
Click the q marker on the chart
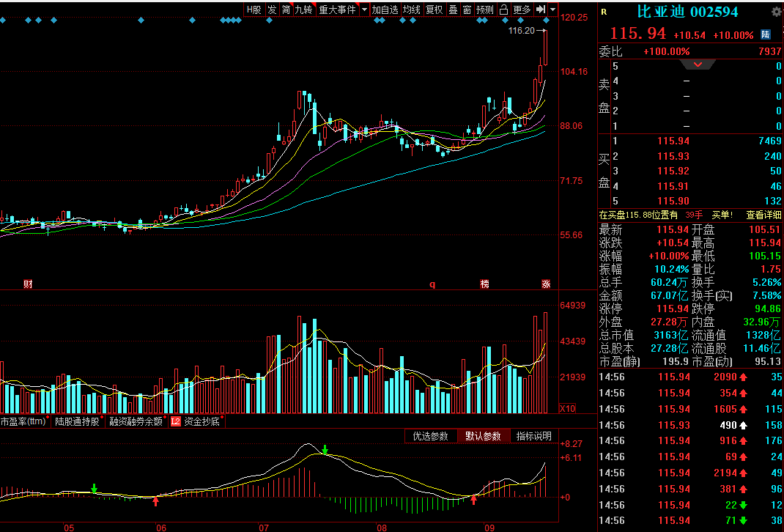click(432, 284)
